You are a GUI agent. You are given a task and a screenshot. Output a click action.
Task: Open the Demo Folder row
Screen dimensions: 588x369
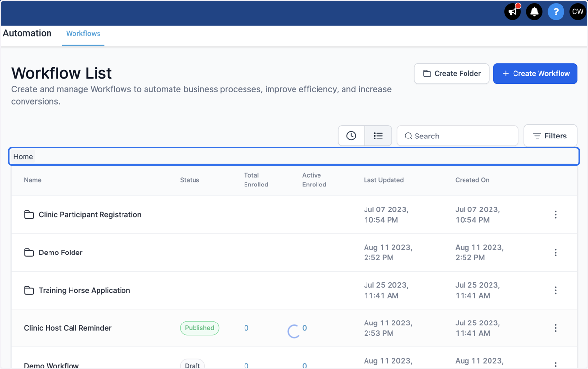pyautogui.click(x=61, y=253)
